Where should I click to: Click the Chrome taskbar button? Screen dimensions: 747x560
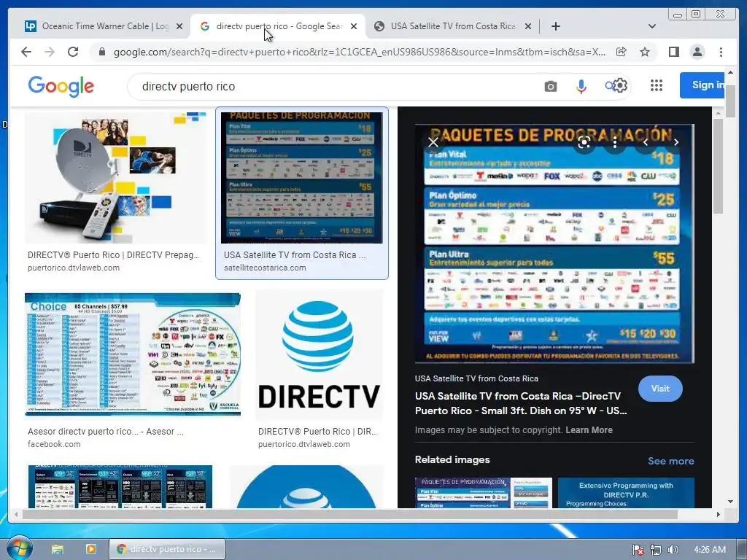pos(167,549)
